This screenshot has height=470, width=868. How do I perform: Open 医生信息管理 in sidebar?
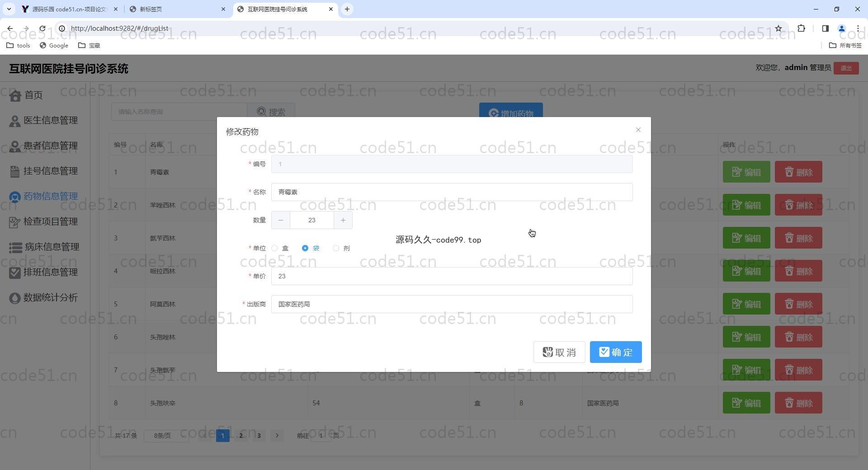43,120
